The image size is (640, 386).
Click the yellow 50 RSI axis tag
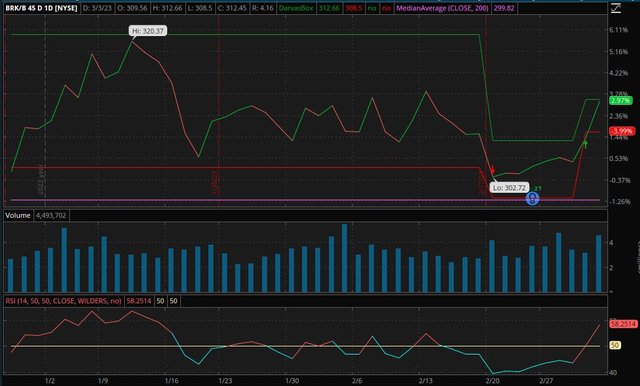coord(615,345)
